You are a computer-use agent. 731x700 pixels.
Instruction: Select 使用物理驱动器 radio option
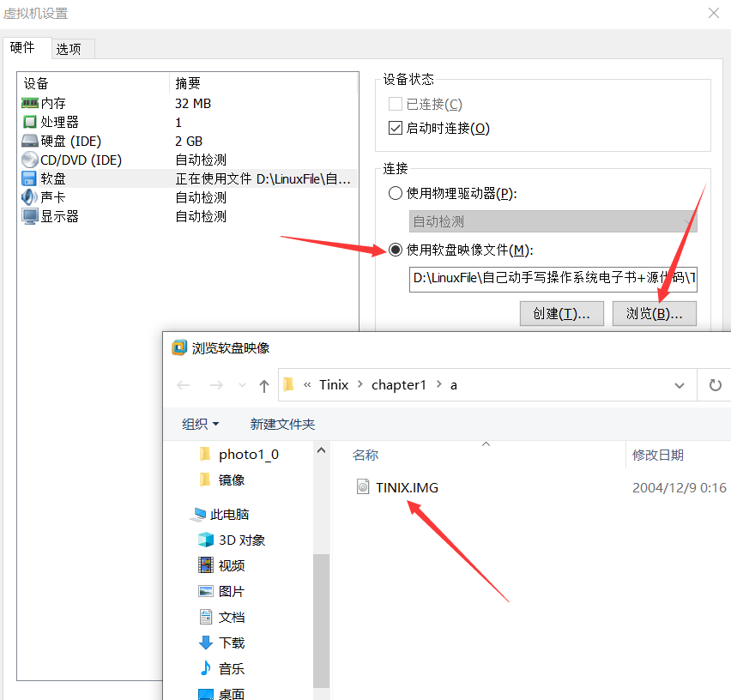(x=396, y=193)
